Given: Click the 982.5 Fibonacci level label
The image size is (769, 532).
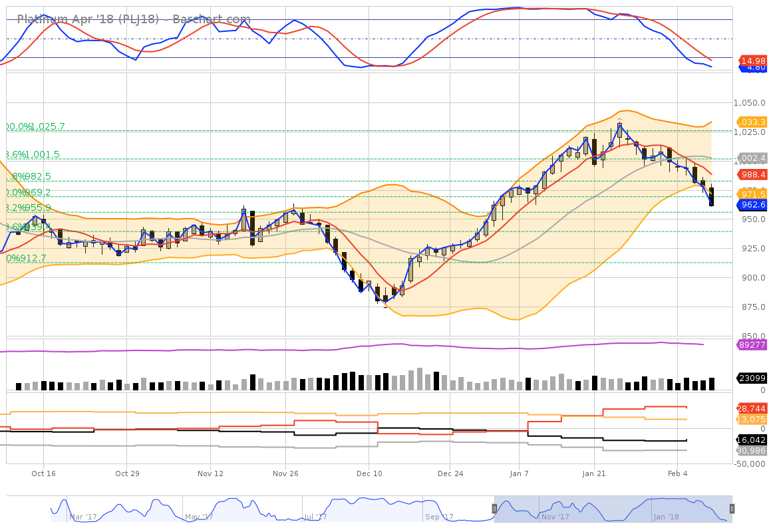Looking at the screenshot, I should pyautogui.click(x=39, y=176).
